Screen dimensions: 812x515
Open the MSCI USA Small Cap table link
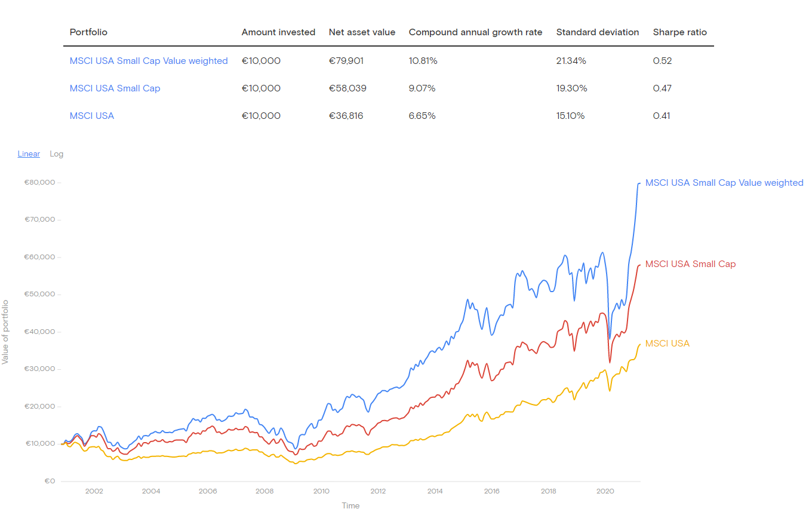point(115,88)
